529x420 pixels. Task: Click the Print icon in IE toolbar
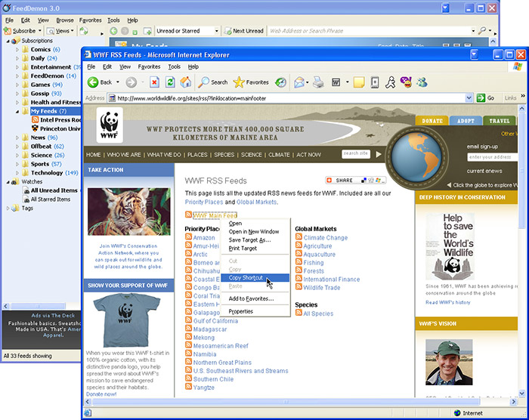coord(318,82)
